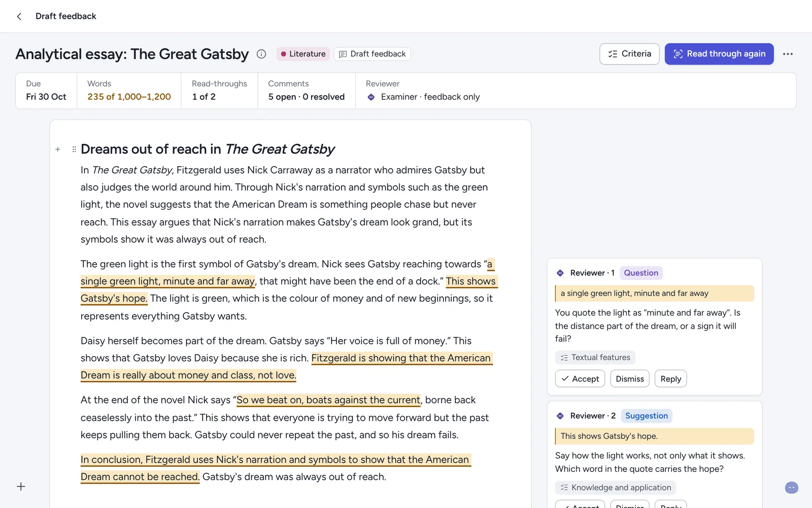This screenshot has height=508, width=812.
Task: Click the Suggestion label on Reviewer 2's card
Action: (647, 416)
